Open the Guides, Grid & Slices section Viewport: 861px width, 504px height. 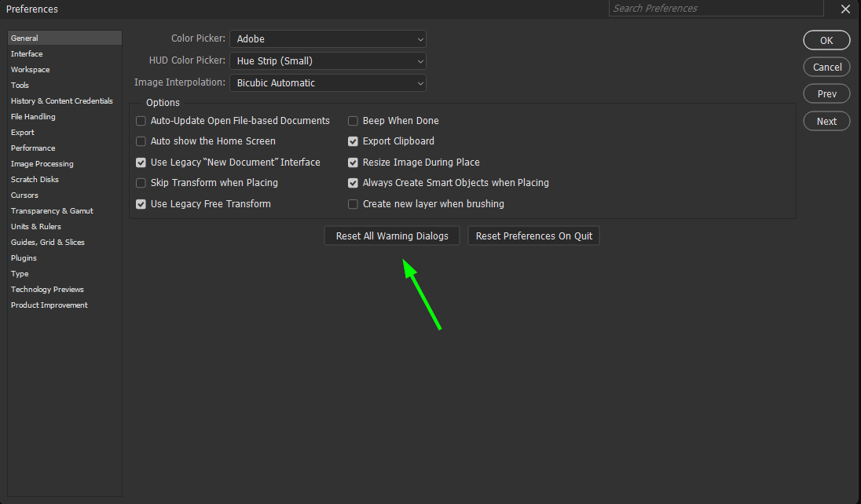click(x=49, y=242)
